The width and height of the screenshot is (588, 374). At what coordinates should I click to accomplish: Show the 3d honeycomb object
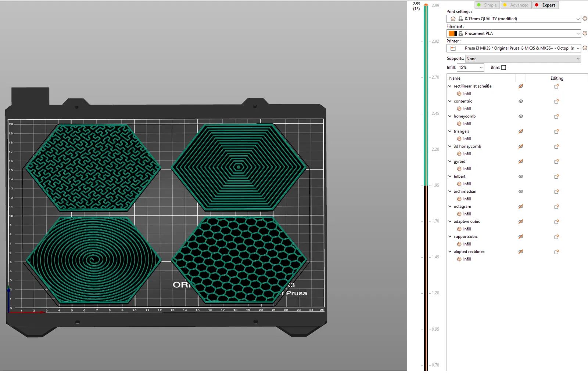point(521,146)
